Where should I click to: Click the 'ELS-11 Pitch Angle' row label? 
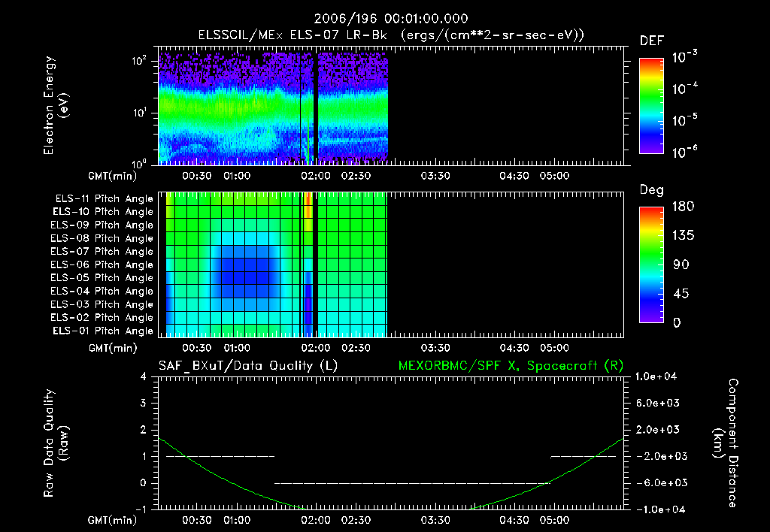(x=104, y=199)
